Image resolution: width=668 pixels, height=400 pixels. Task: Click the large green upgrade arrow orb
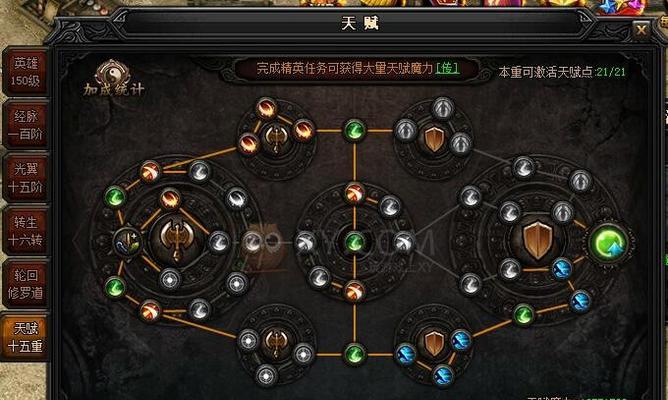point(610,242)
